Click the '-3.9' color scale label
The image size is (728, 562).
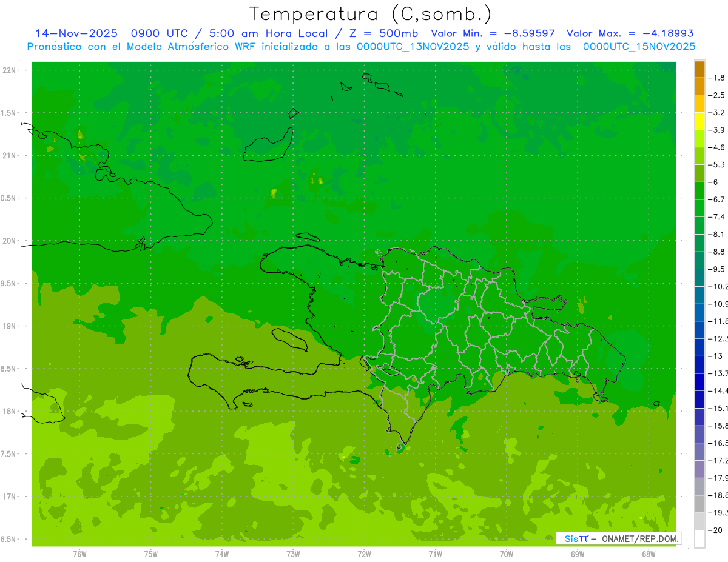(x=716, y=130)
